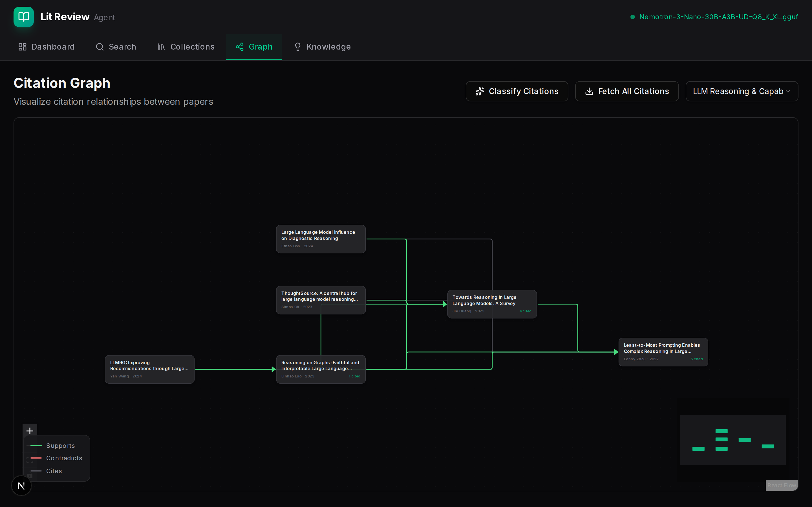Viewport: 812px width, 507px height.
Task: Click the download icon on Fetch All Citations
Action: [589, 91]
